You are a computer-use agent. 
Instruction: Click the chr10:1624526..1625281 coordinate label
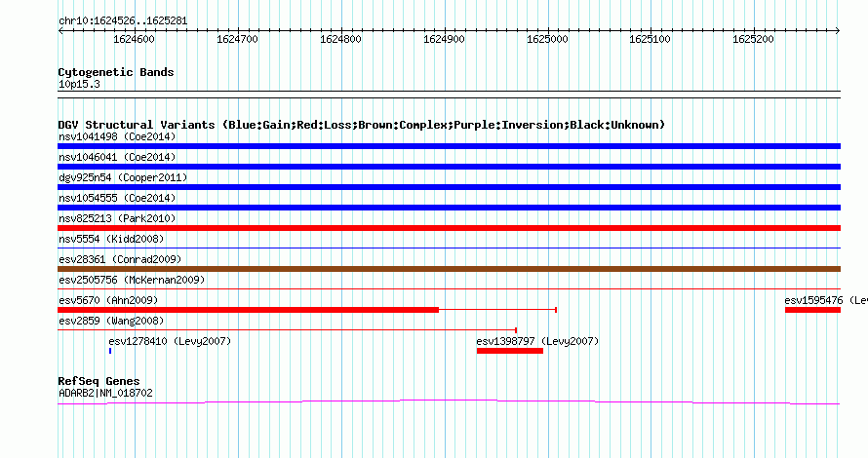click(123, 21)
